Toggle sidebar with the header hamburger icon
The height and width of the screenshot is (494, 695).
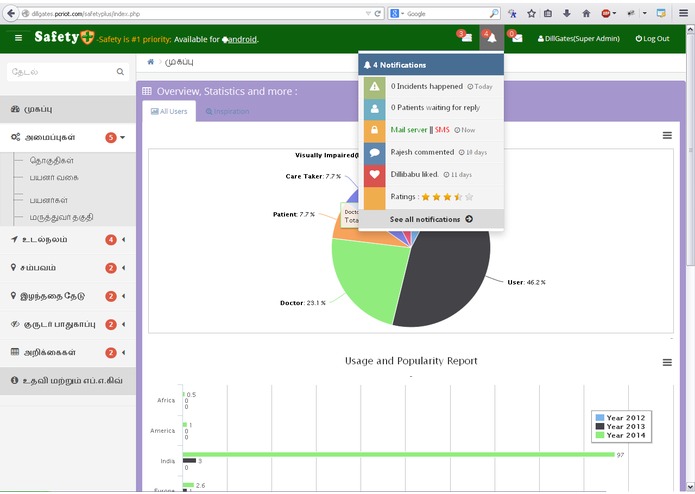pyautogui.click(x=18, y=38)
